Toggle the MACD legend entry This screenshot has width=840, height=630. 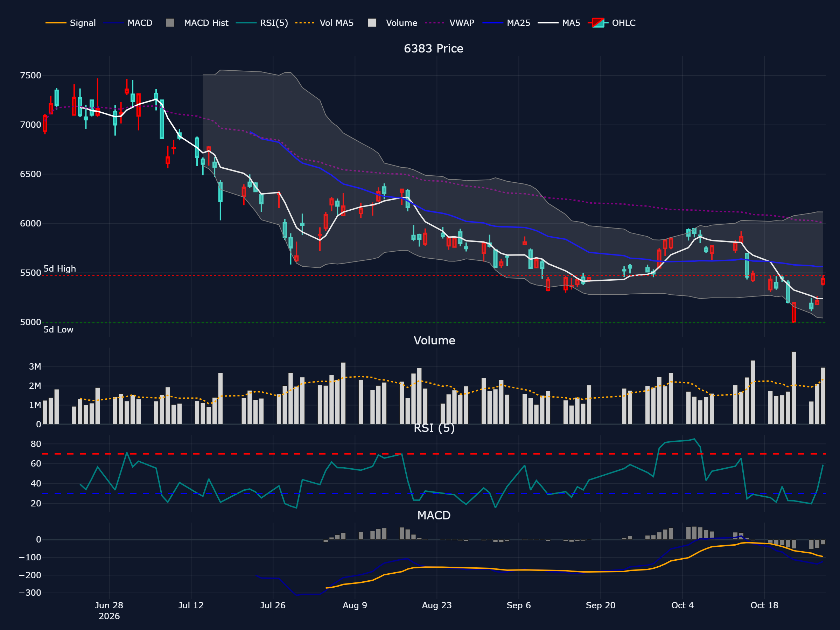(128, 23)
